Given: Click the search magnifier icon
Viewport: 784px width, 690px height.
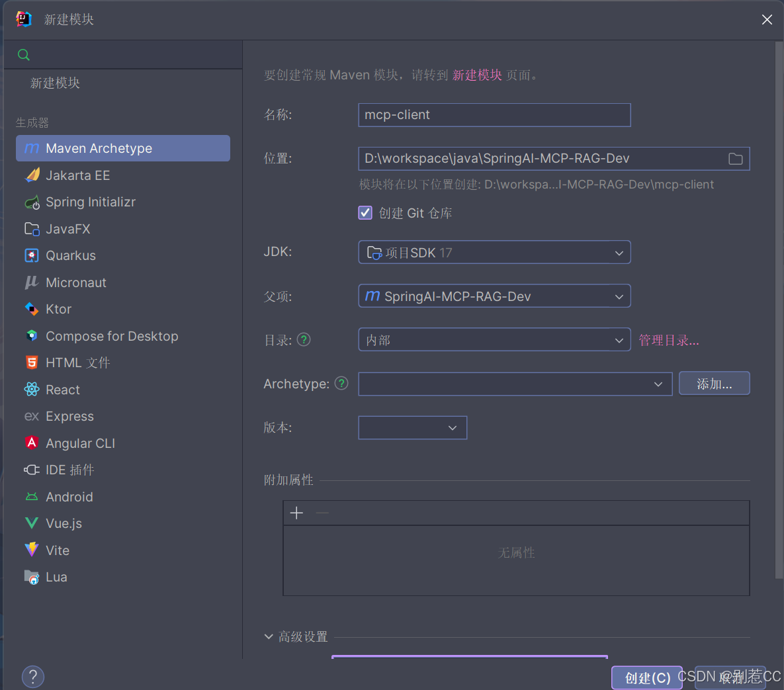Looking at the screenshot, I should (24, 55).
